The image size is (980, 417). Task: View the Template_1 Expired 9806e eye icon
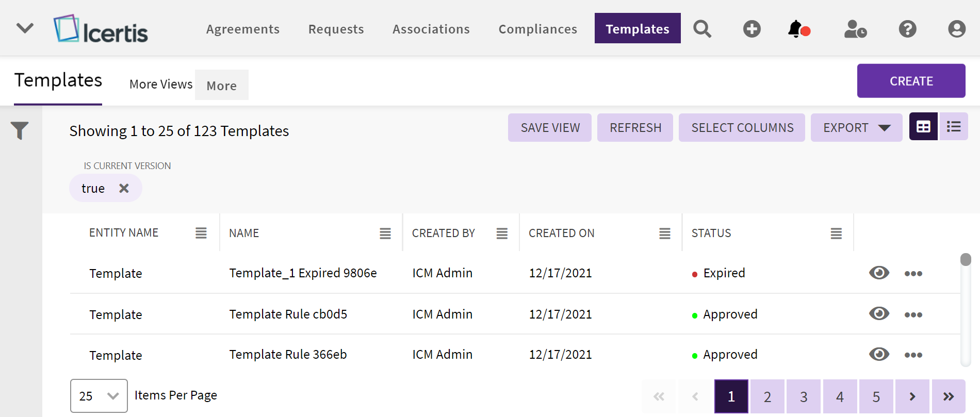point(879,273)
